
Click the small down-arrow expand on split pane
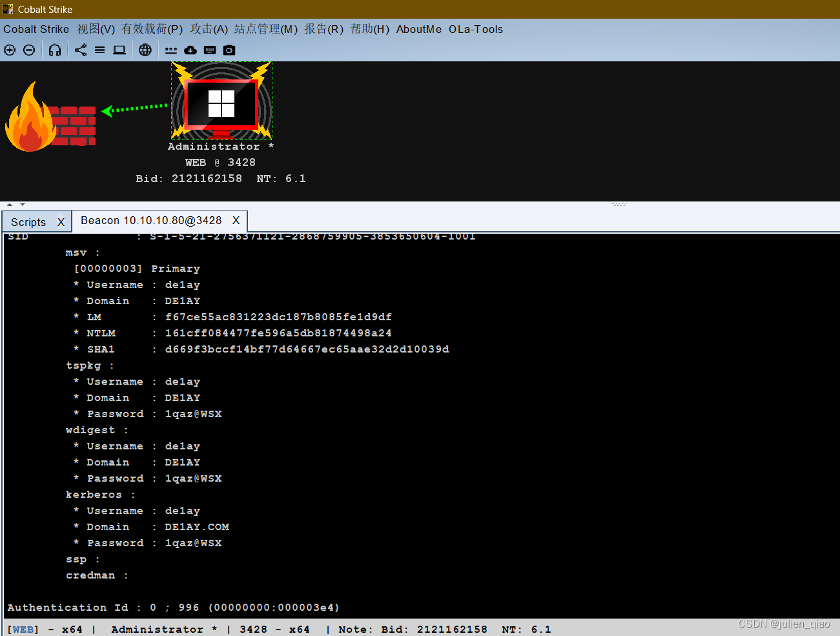coord(23,205)
